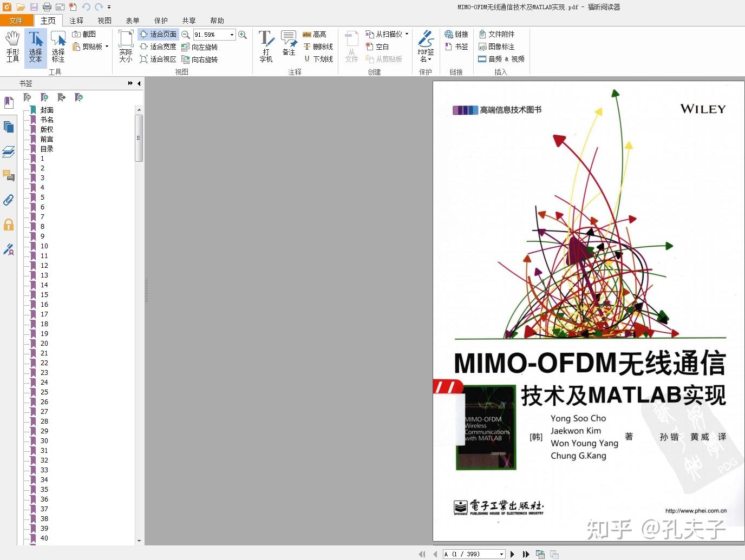Insert multimedia via 音频 & 视频
745x560 pixels.
pos(501,59)
